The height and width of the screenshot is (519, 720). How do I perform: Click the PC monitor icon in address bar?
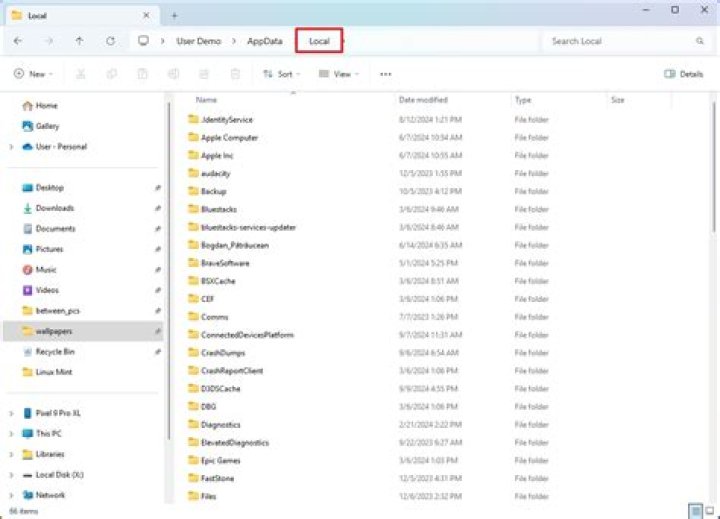pos(143,41)
